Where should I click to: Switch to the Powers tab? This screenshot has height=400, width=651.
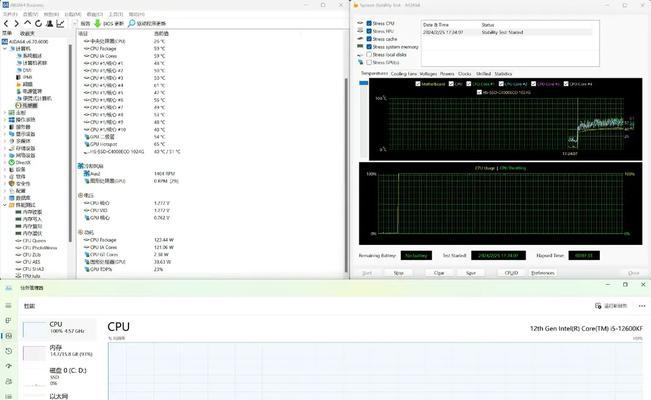coord(447,74)
